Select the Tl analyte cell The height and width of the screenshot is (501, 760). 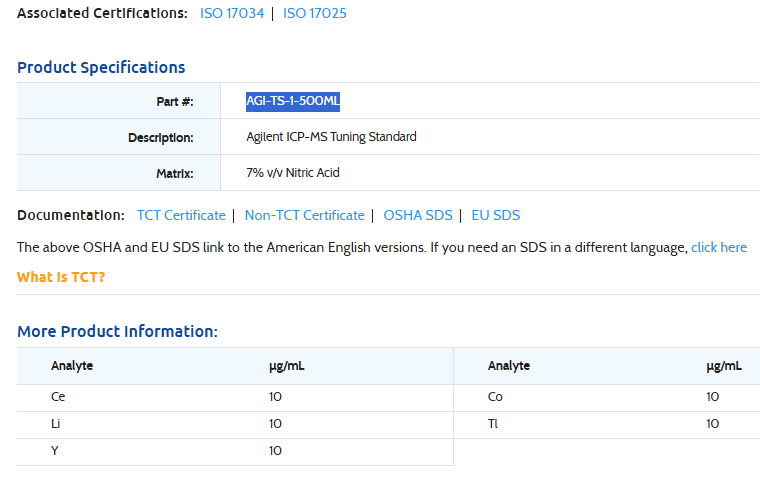point(493,424)
